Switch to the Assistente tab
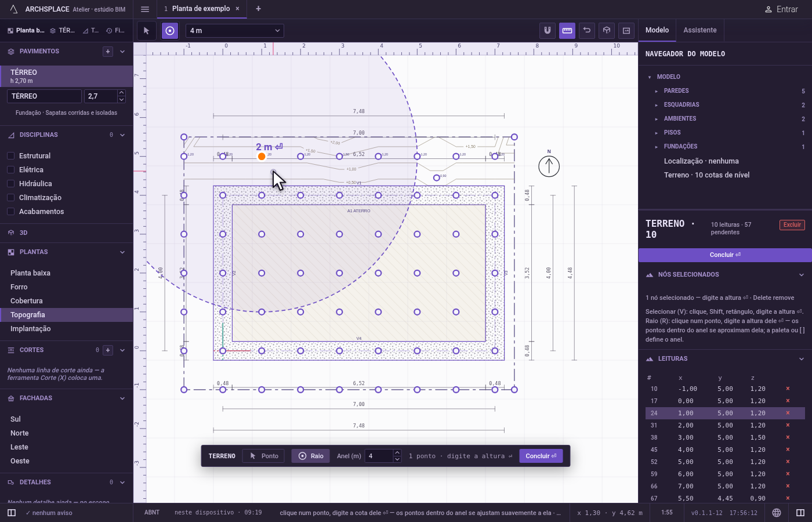Image resolution: width=812 pixels, height=522 pixels. click(x=699, y=30)
